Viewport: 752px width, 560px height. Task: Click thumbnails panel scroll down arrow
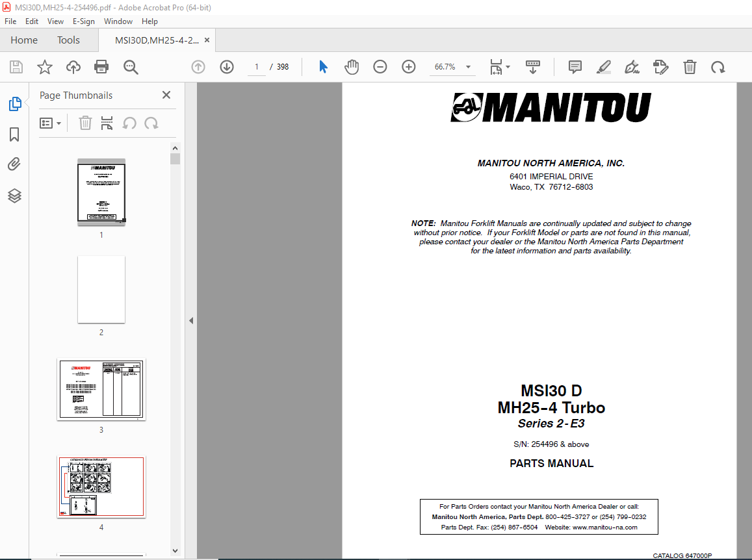point(175,551)
